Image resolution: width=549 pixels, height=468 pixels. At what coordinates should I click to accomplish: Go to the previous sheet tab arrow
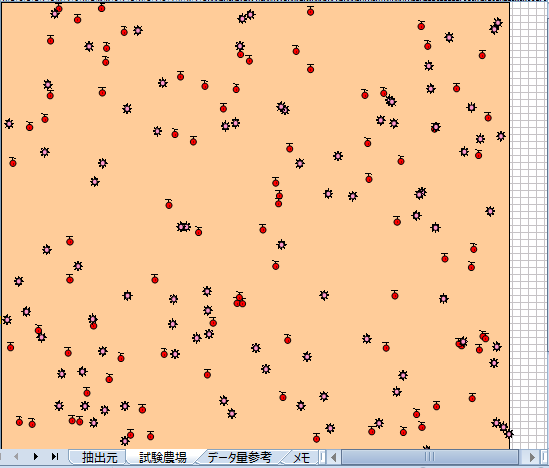click(16, 456)
